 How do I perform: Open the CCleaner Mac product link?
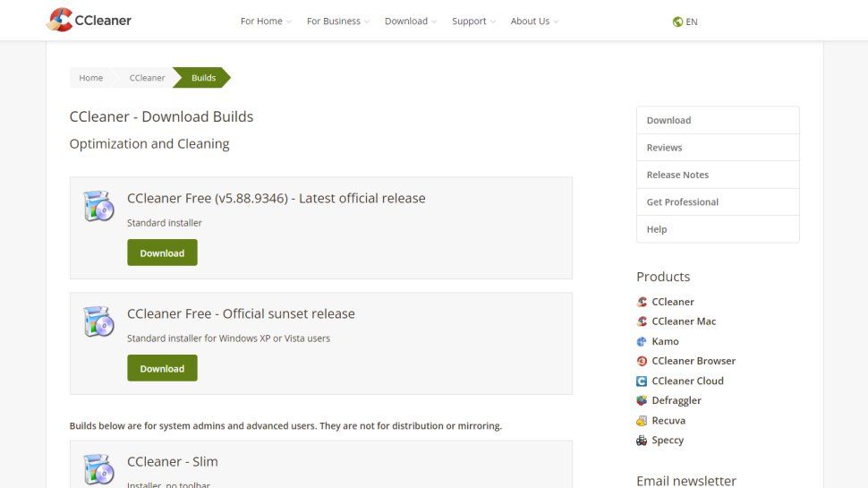tap(684, 321)
